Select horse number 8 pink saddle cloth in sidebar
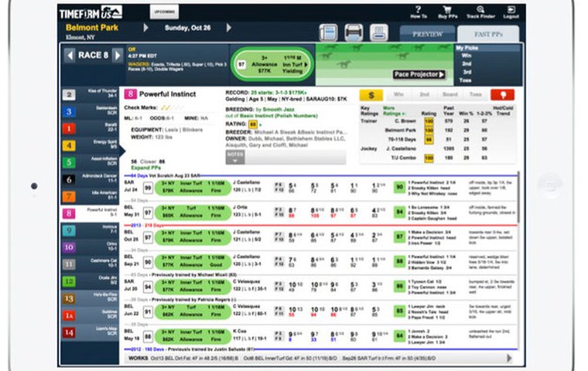The image size is (588, 371). click(69, 213)
